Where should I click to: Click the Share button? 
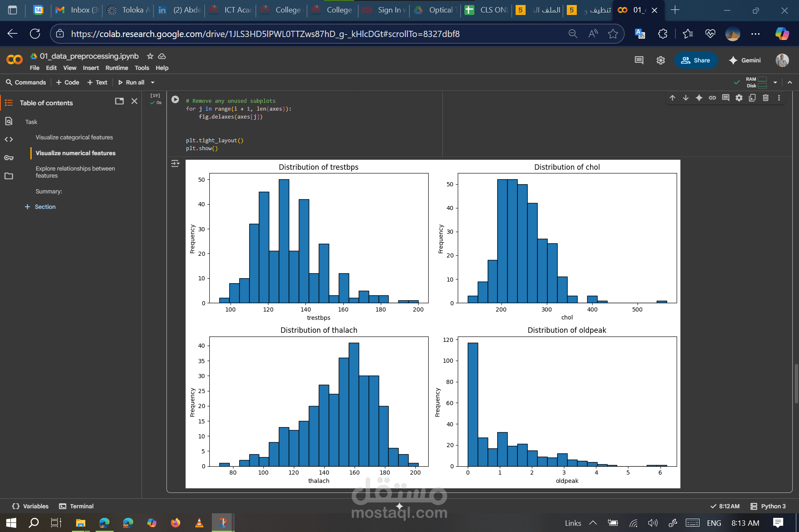[x=695, y=60]
